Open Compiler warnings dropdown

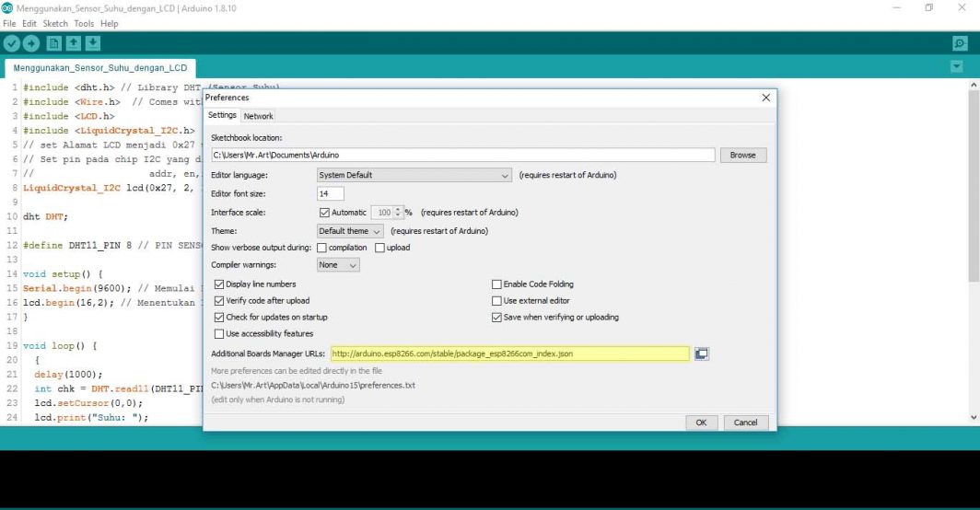338,265
